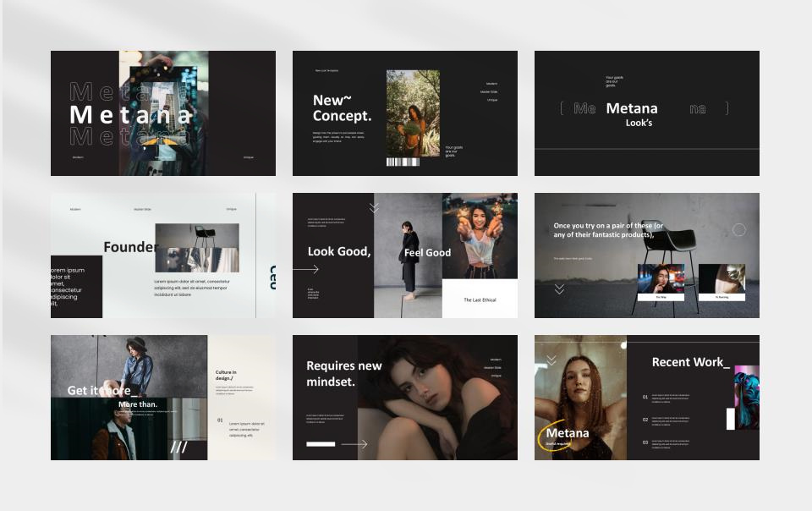
Task: Click the circle outline icon above the chair
Action: pyautogui.click(x=738, y=229)
